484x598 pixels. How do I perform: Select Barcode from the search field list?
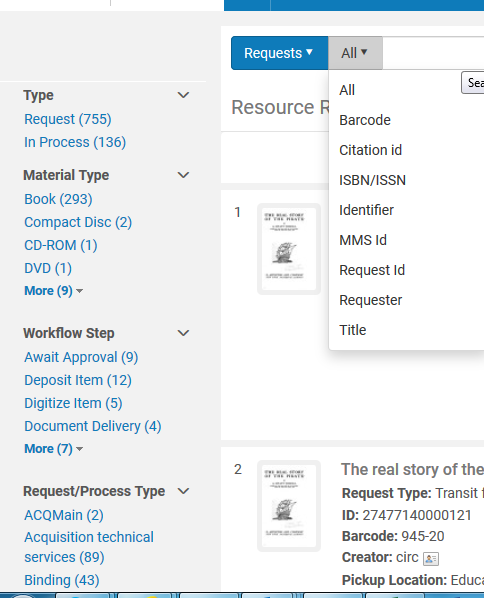[x=365, y=120]
